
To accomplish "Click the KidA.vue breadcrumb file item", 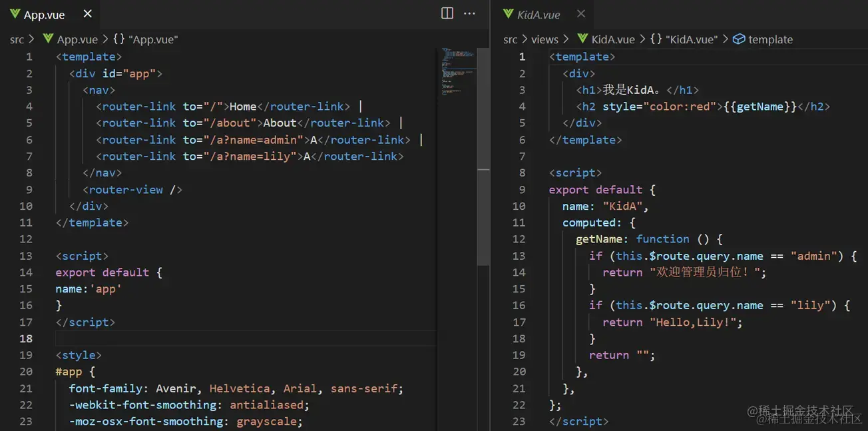I will click(613, 39).
